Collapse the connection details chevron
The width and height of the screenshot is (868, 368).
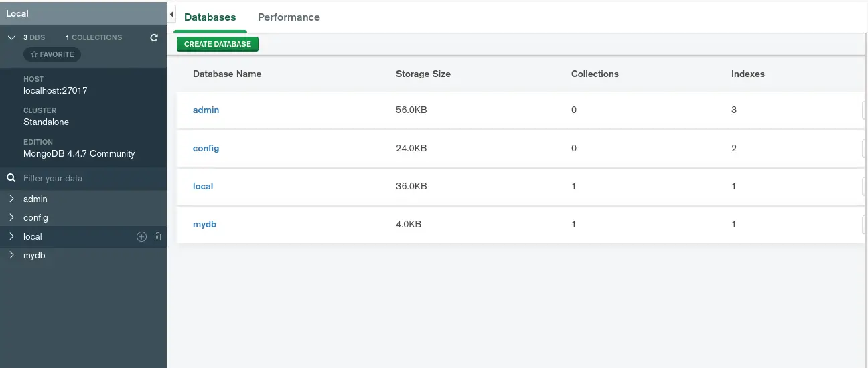tap(11, 38)
